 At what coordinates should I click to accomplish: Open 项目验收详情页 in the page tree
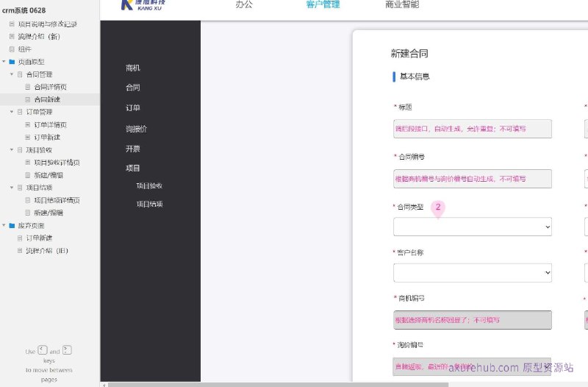coord(57,163)
